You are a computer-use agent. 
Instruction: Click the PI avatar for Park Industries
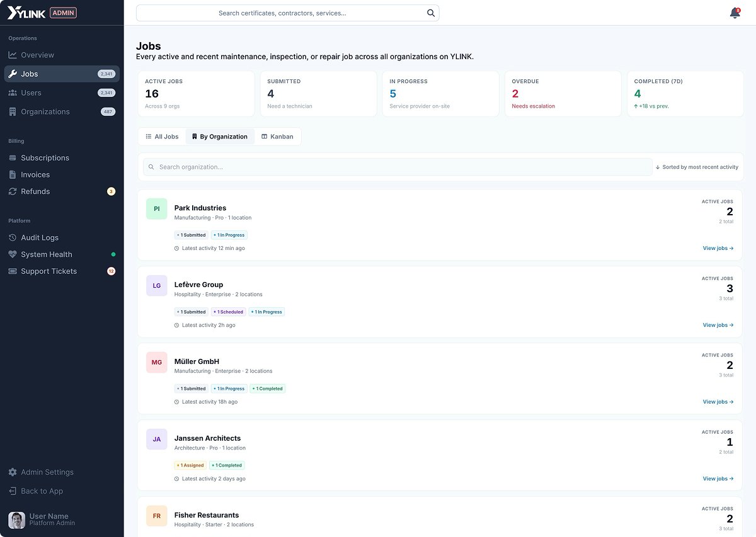tap(157, 208)
